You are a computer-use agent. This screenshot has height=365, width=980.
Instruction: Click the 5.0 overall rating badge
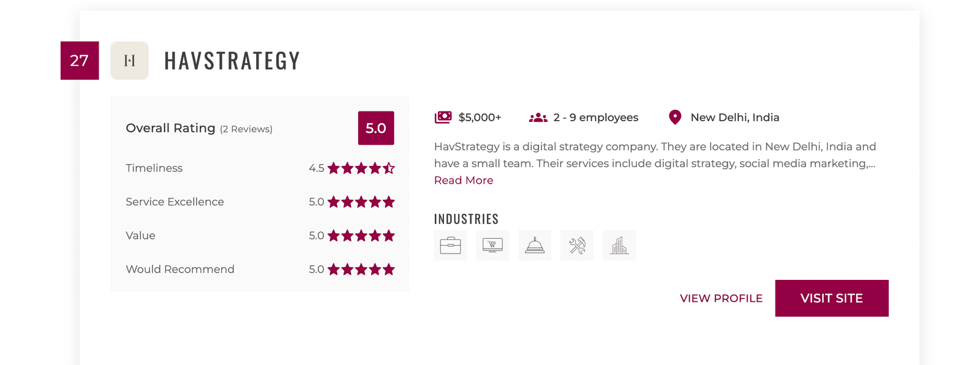(375, 128)
